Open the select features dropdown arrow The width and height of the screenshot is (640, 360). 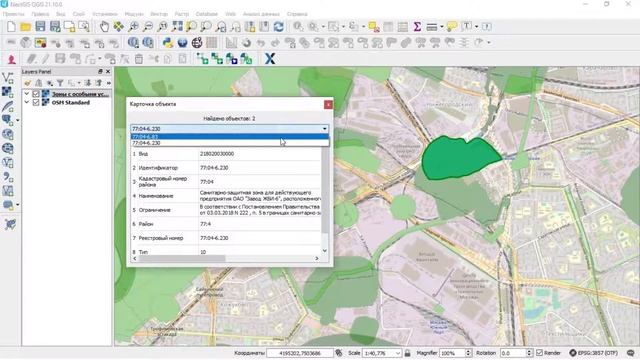(343, 27)
